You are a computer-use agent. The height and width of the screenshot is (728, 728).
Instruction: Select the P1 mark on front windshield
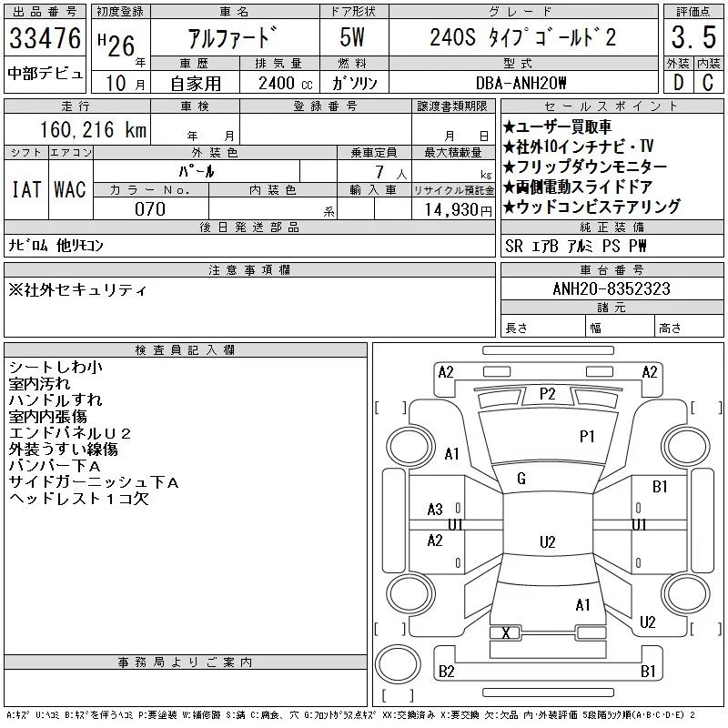pyautogui.click(x=587, y=436)
